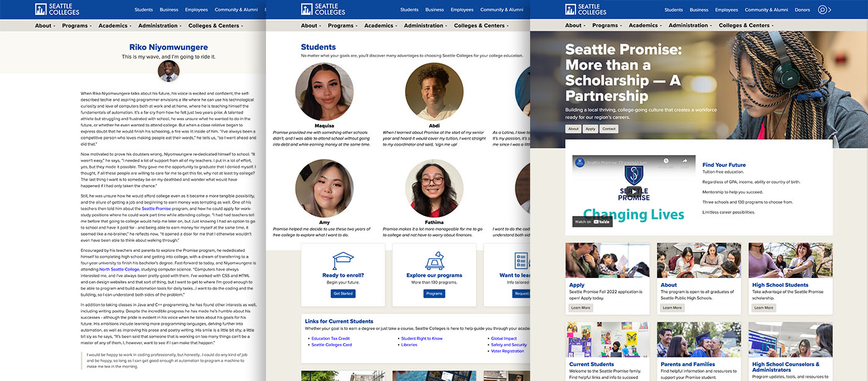Click the About card image
This screenshot has height=381, width=868.
click(x=699, y=261)
